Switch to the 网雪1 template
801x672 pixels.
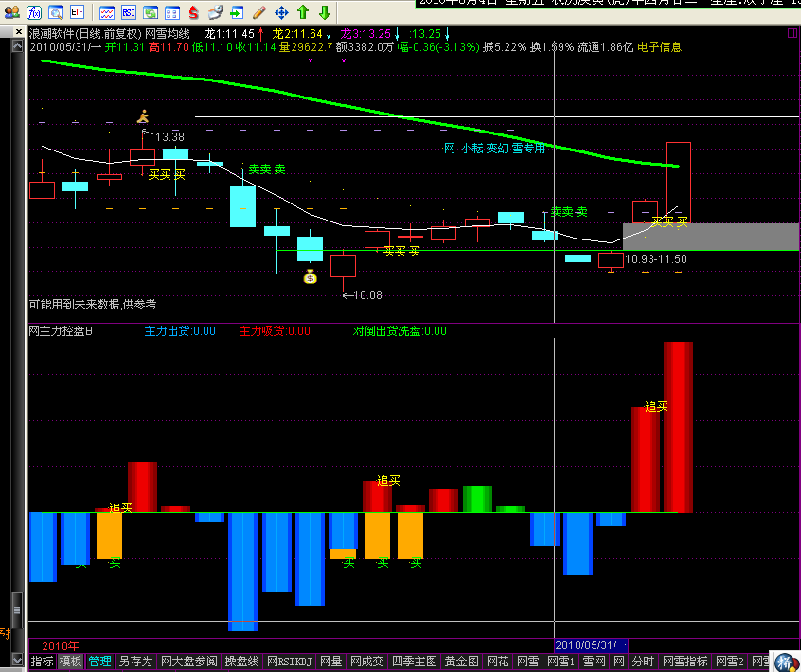pyautogui.click(x=561, y=662)
